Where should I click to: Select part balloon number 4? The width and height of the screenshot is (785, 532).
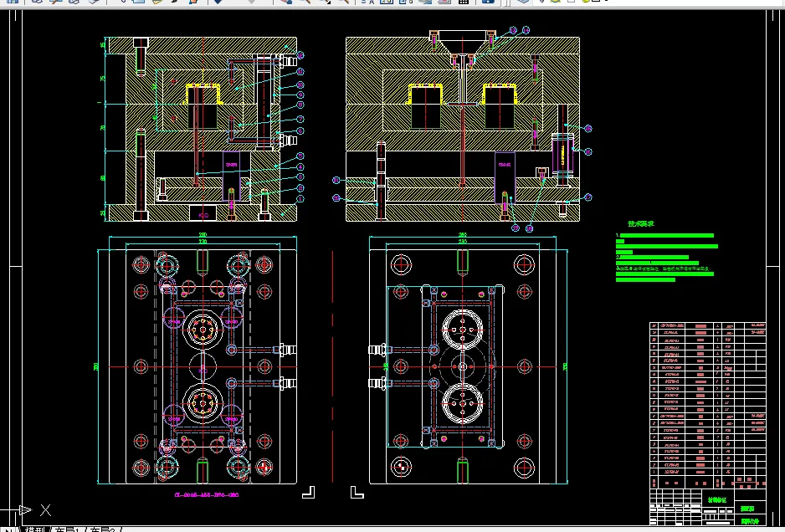(x=300, y=166)
